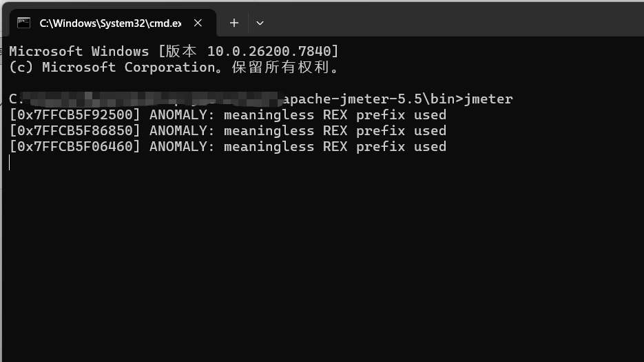Screen dimensions: 644x362
Task: Click the Microsoft Windows header text
Action: click(79, 51)
